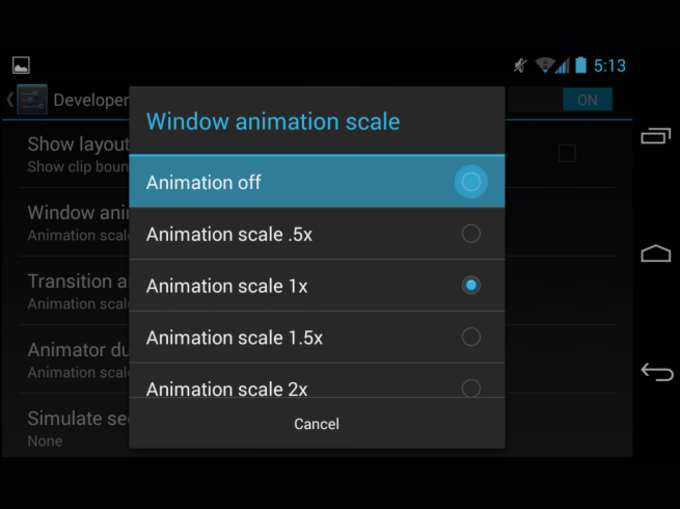Image resolution: width=680 pixels, height=509 pixels.
Task: Tap the back arrow navigation icon
Action: [657, 372]
